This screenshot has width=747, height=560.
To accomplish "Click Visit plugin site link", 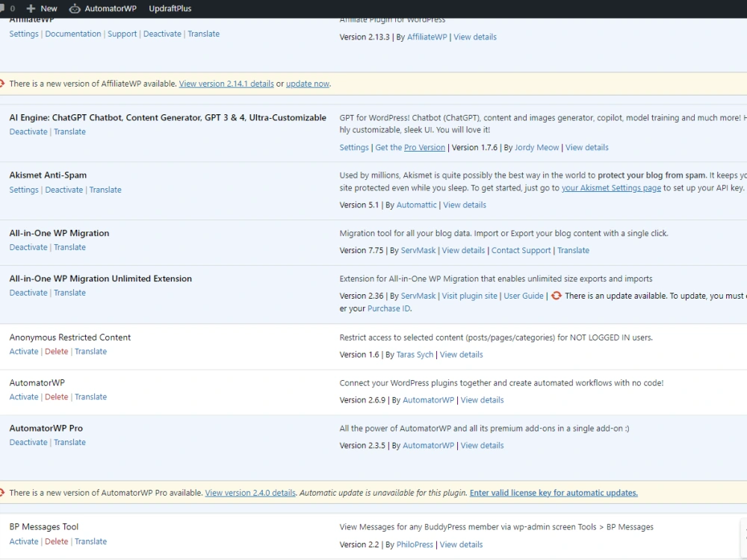I will pyautogui.click(x=469, y=296).
